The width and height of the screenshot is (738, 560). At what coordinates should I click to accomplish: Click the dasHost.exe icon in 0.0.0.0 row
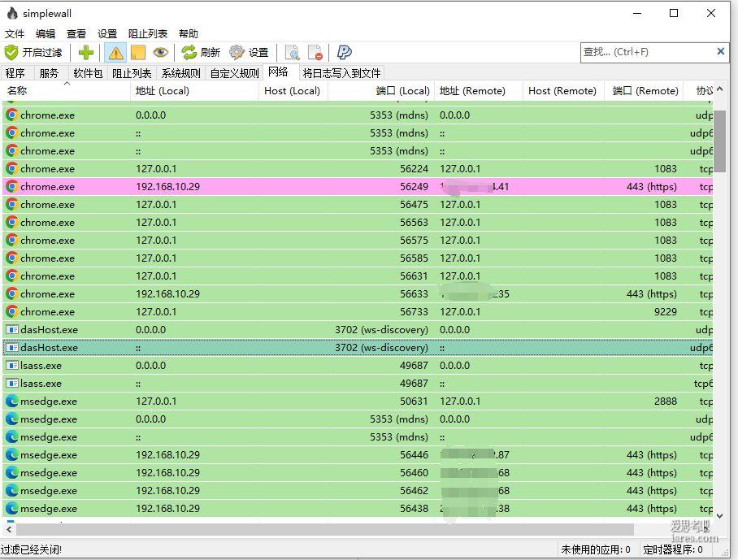pyautogui.click(x=11, y=329)
